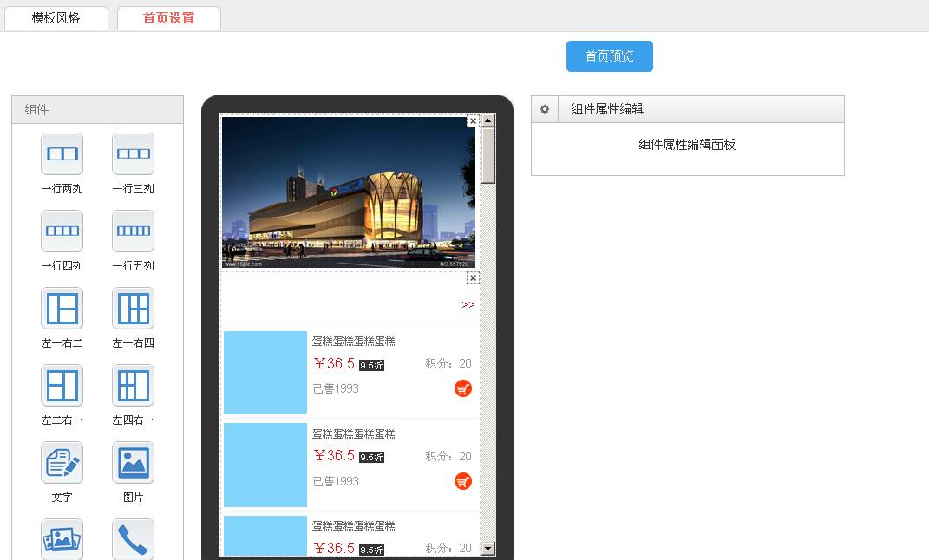Switch to the 模板风格 tab
This screenshot has width=929, height=560.
tap(56, 18)
